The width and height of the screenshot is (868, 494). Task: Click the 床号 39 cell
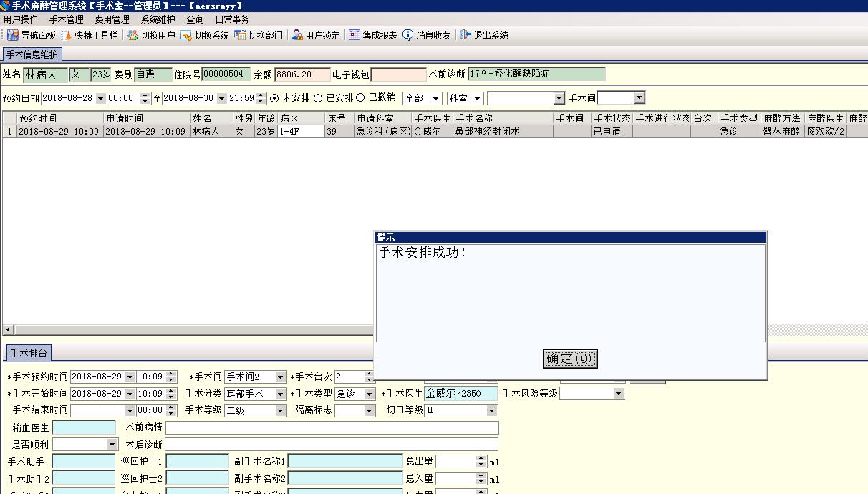tap(339, 132)
